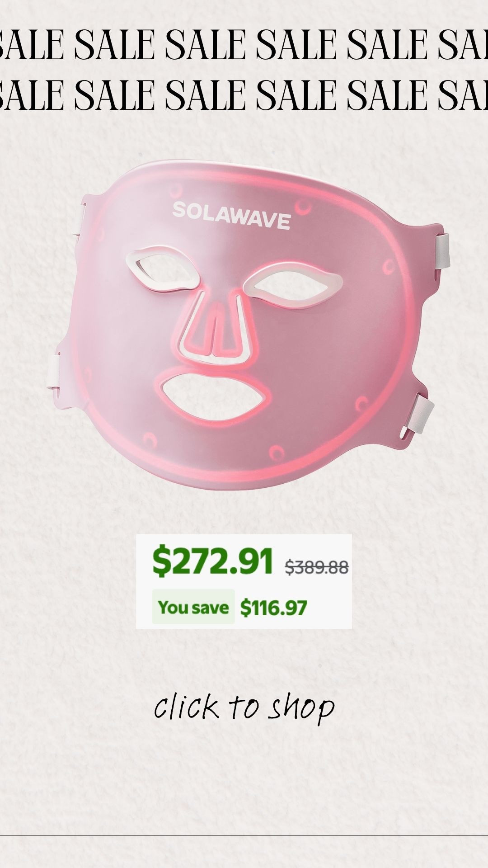Select the $272.91 sale price
488x868 pixels.
tap(212, 561)
